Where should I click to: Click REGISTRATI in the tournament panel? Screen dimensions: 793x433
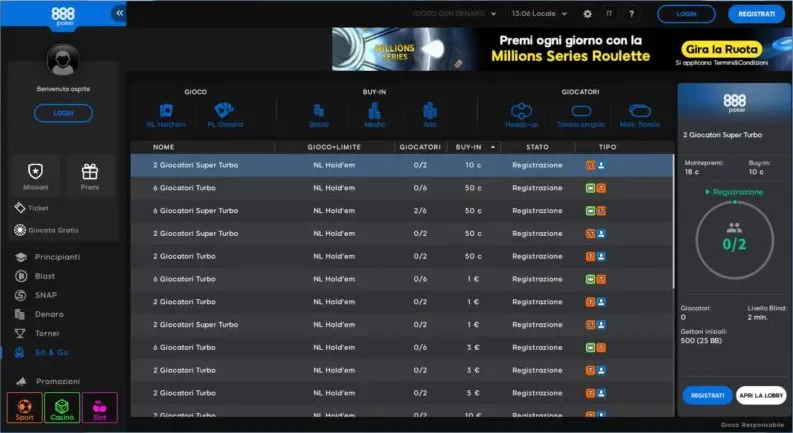click(x=707, y=396)
